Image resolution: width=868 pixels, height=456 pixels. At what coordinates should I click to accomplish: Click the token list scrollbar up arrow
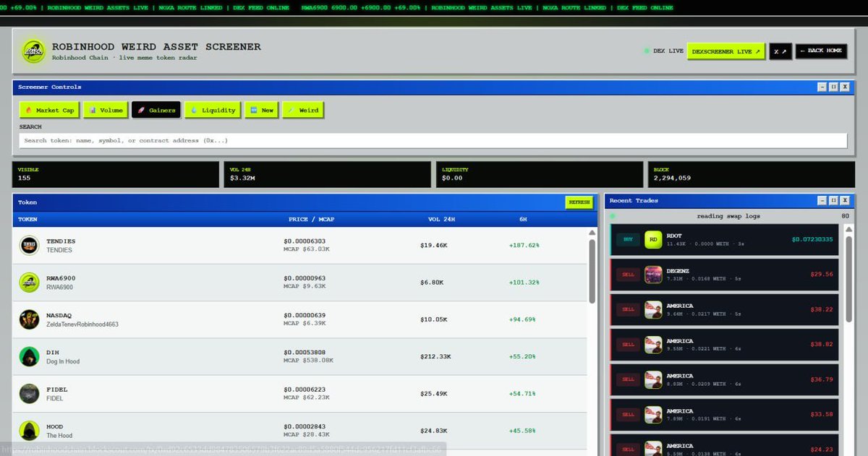592,233
